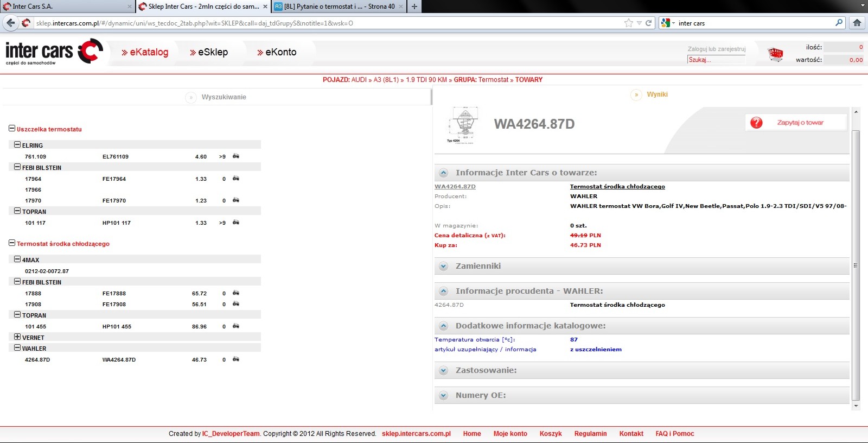
Task: Open new browser tab with plus icon
Action: [414, 7]
